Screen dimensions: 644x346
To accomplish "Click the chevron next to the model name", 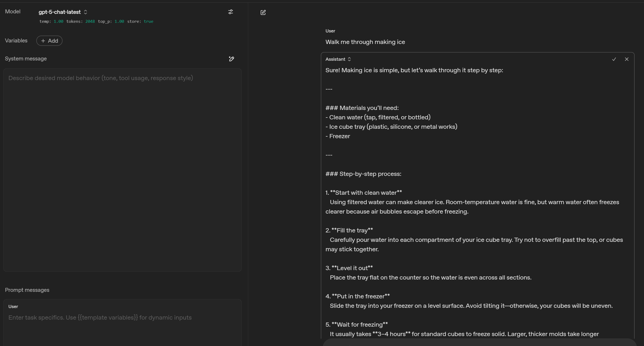I will tap(86, 12).
